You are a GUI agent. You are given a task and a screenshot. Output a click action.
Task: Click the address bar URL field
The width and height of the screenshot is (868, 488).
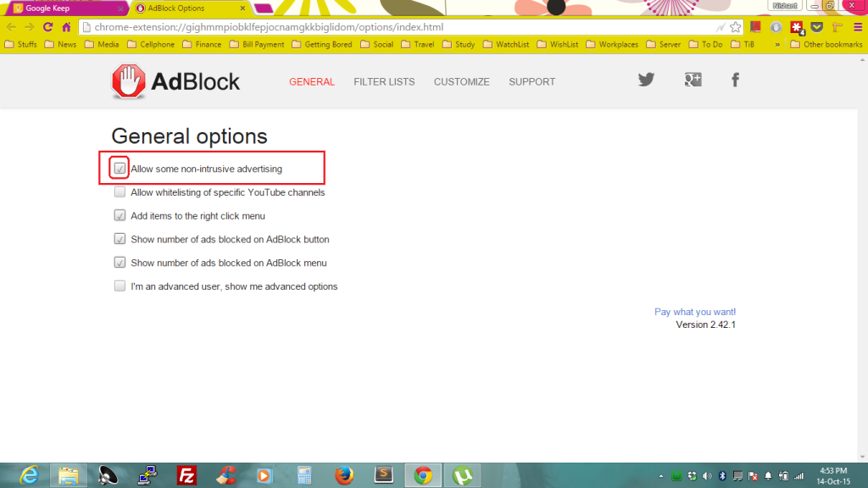tap(398, 27)
